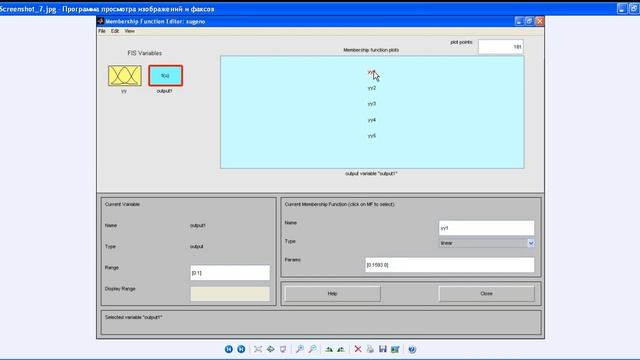This screenshot has width=640, height=360.
Task: Click the output variable "output1" plot label
Action: [x=371, y=173]
